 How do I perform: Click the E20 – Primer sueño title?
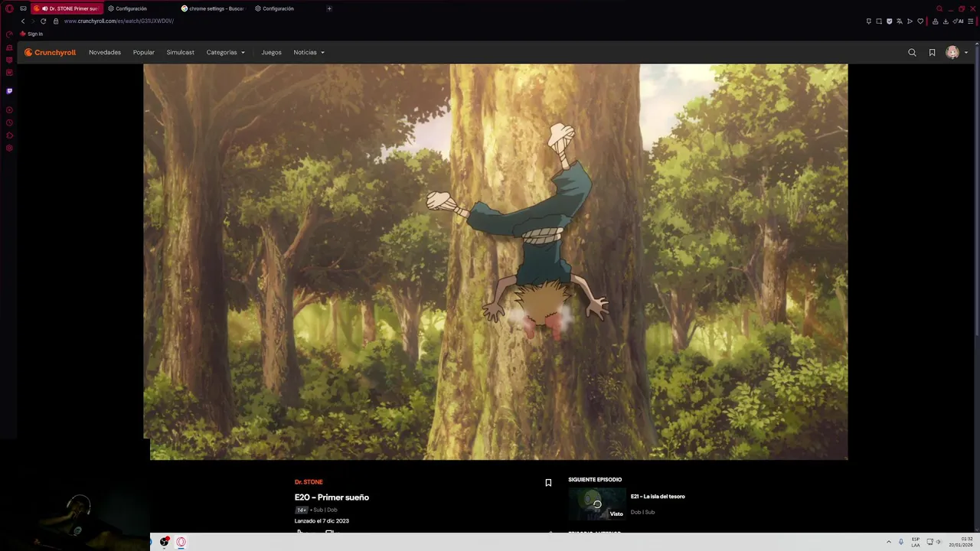click(332, 497)
